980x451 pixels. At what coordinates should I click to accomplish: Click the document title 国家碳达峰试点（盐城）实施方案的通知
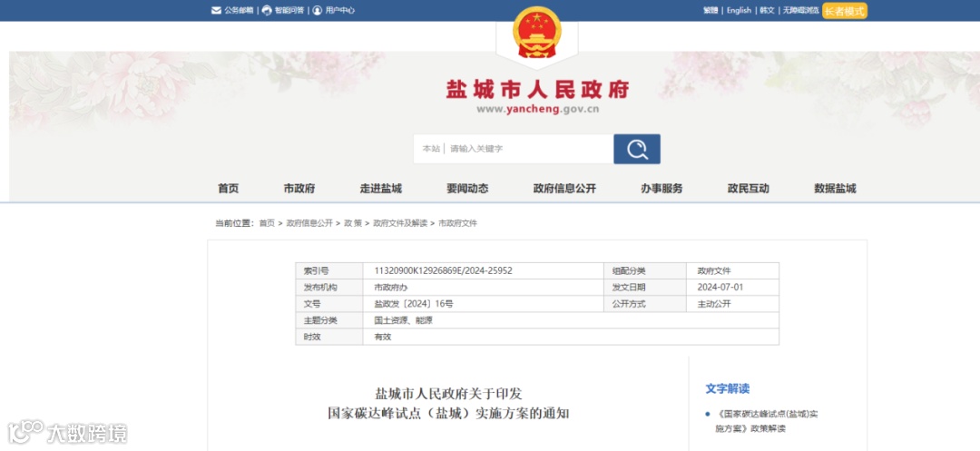(x=448, y=414)
